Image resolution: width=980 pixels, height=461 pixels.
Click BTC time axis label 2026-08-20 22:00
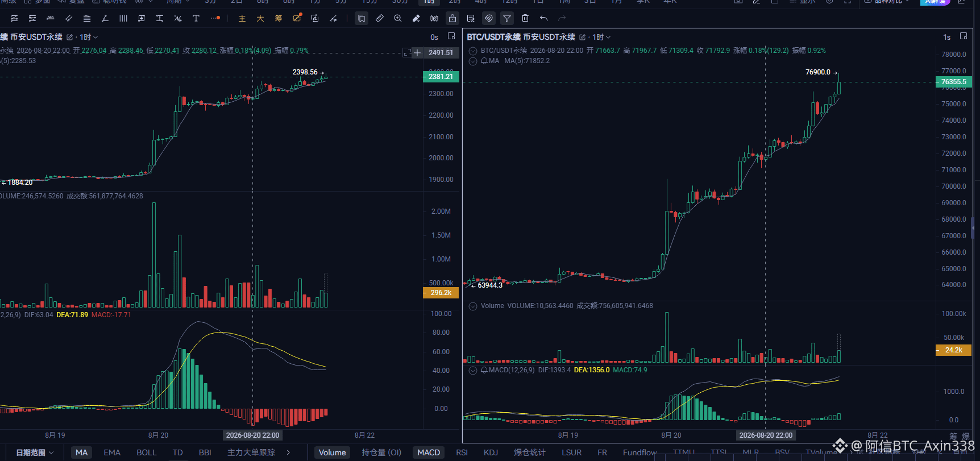point(766,435)
